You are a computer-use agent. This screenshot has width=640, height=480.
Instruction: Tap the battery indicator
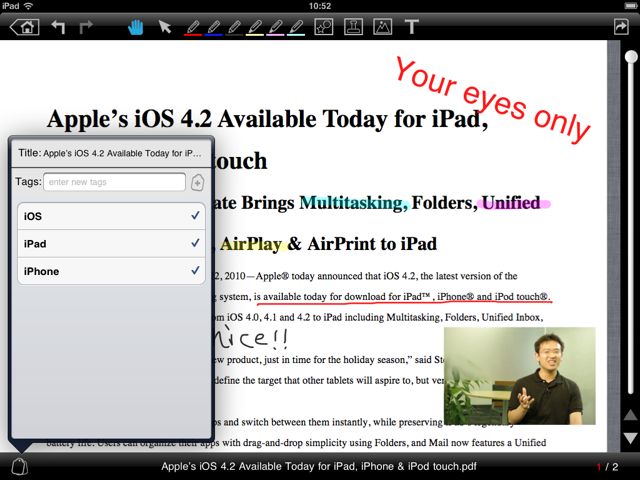(631, 6)
